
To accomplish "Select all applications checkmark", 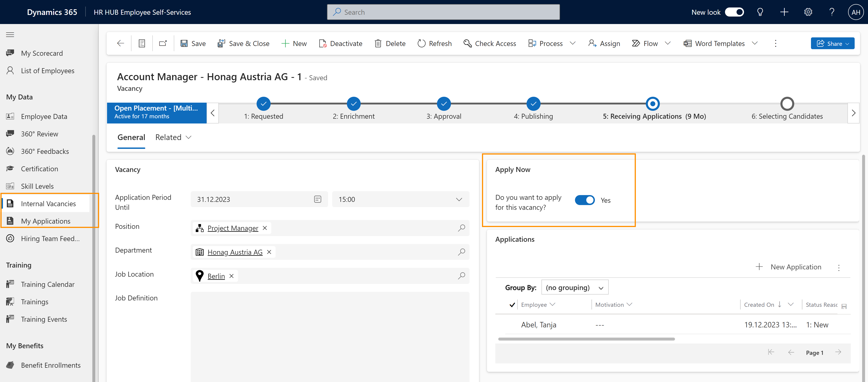I will click(x=512, y=305).
